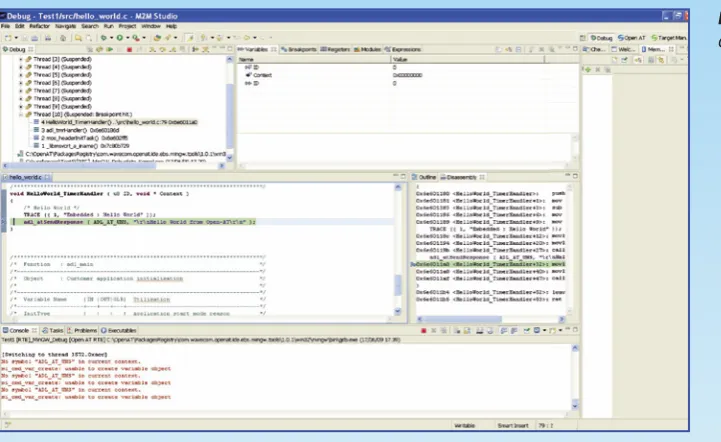Collapse the Thread [10] breakpoint hit node
This screenshot has width=721, height=442.
[x=20, y=115]
